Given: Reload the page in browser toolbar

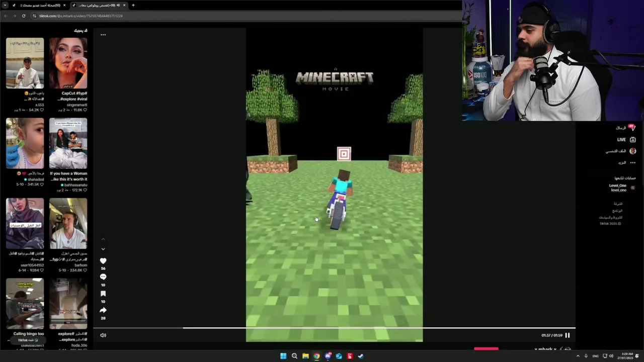Looking at the screenshot, I should 24,16.
